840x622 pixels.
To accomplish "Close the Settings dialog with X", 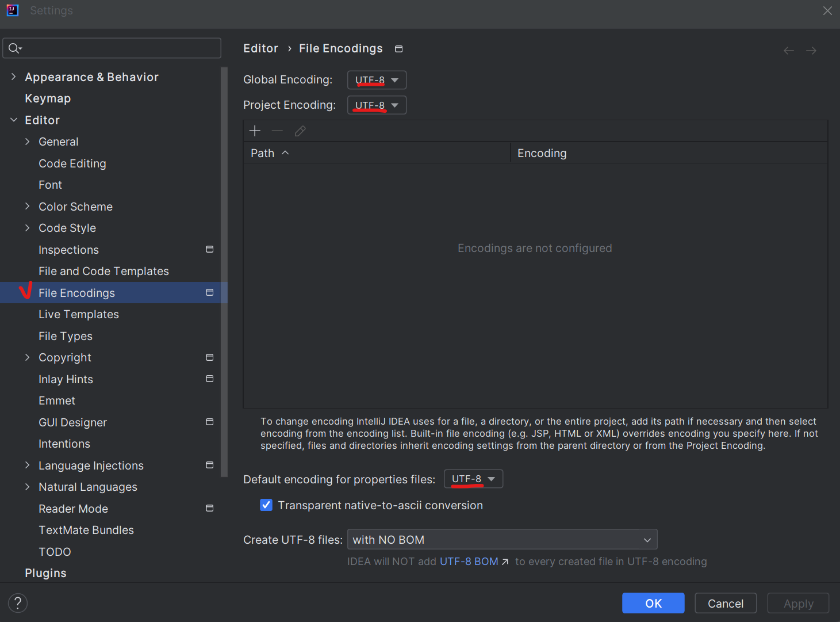I will [x=827, y=11].
